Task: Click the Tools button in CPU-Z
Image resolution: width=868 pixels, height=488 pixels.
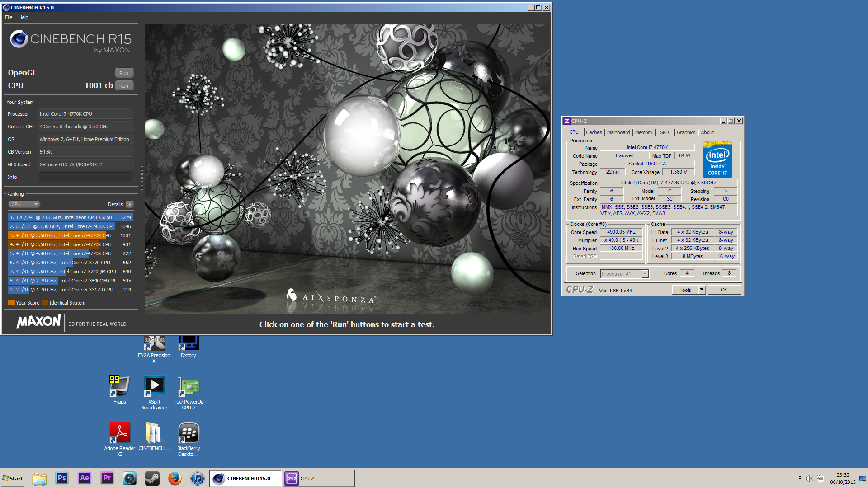Action: click(685, 290)
